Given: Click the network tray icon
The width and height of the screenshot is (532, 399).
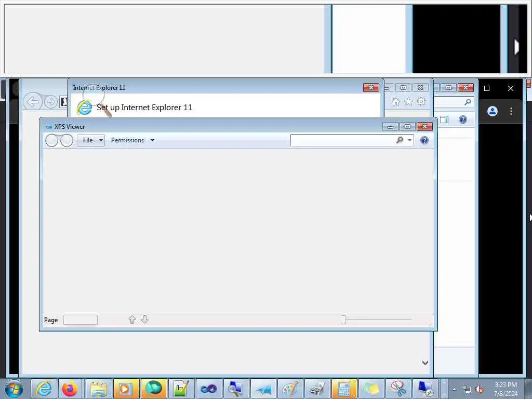Looking at the screenshot, I should [467, 390].
